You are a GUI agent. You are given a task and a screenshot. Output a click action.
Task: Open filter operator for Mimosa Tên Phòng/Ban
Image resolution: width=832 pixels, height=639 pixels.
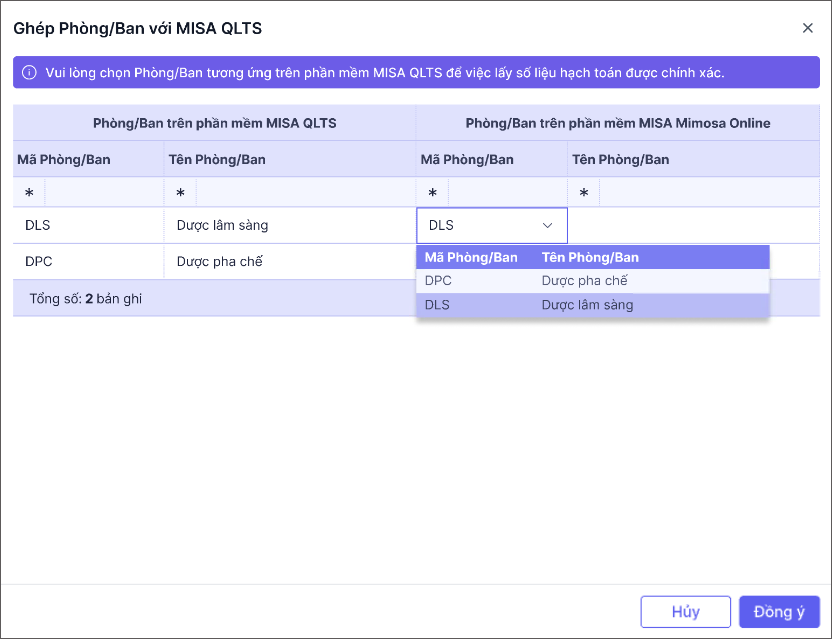click(x=584, y=193)
